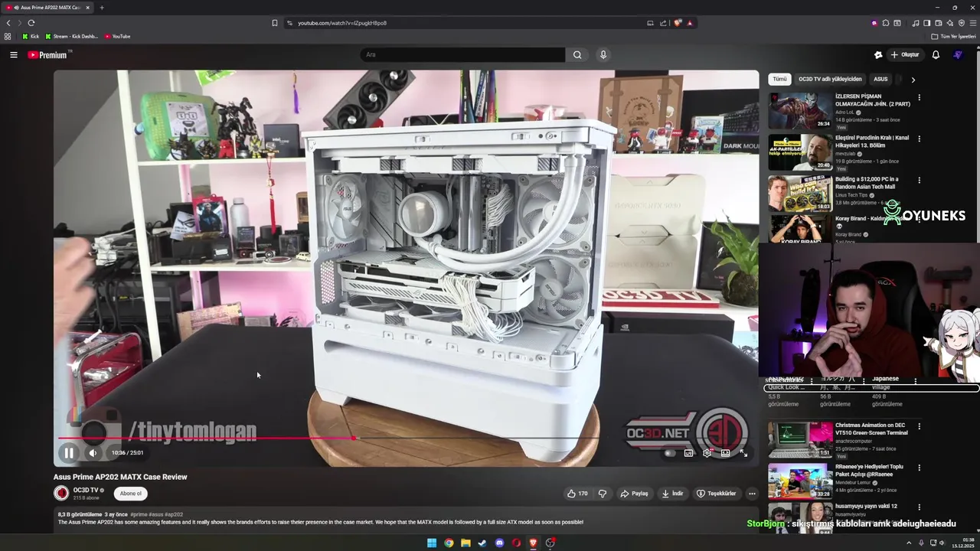Open options for 'Christmas Animation on DEC' video
Viewport: 980px width, 551px height.
click(920, 426)
